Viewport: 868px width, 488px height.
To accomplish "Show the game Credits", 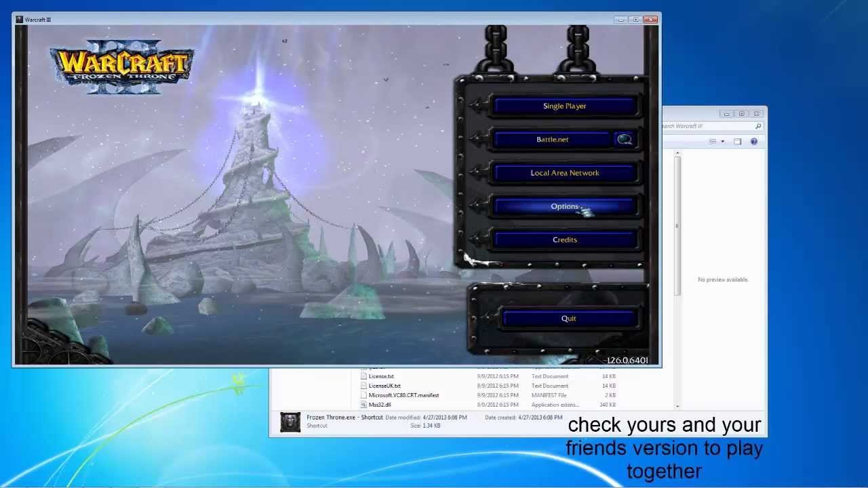I will point(564,240).
